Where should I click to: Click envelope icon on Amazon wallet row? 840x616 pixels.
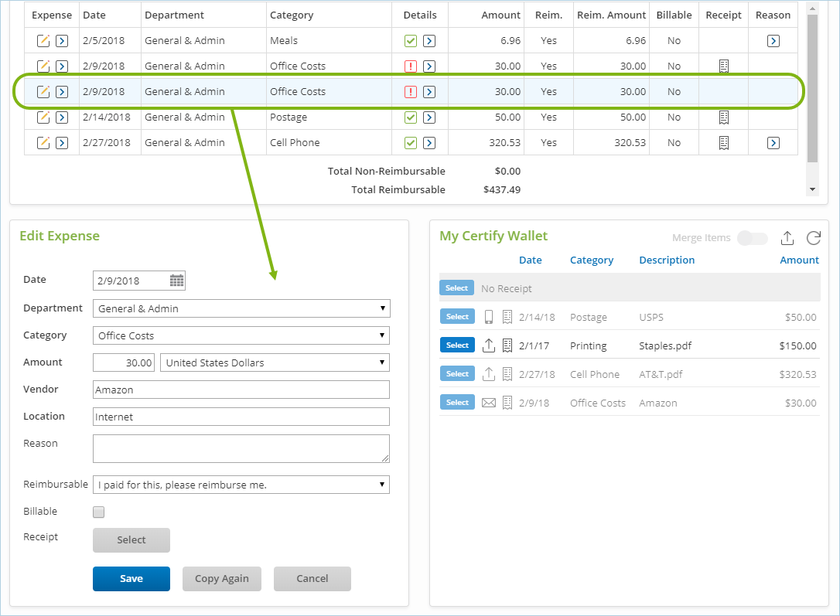tap(489, 403)
